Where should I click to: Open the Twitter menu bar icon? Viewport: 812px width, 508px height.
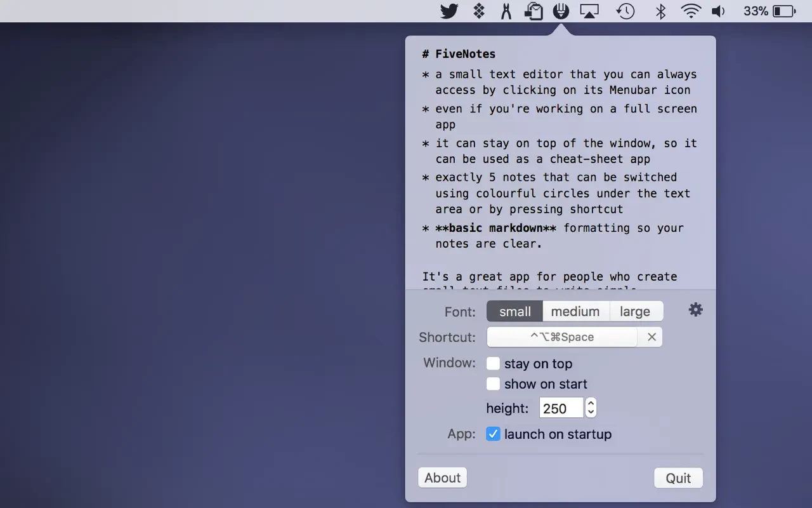pos(449,11)
